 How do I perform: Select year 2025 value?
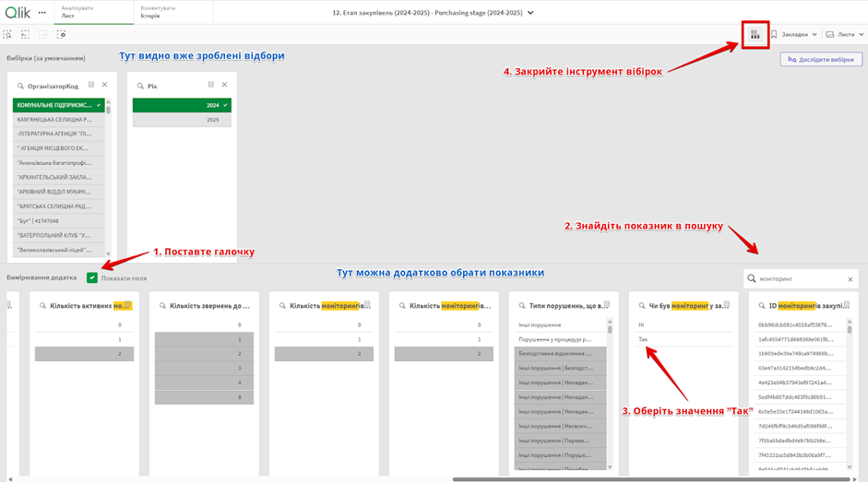[182, 120]
